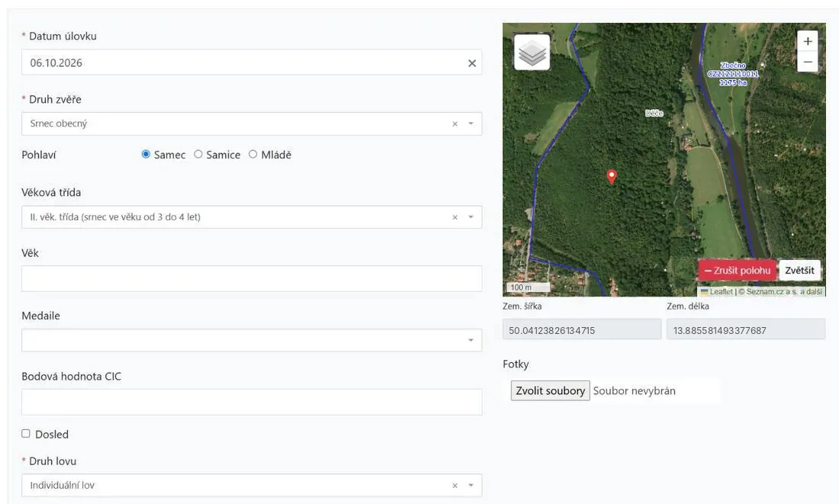This screenshot has height=504, width=839.
Task: Click the 'Soubor nevybrán' text
Action: 634,391
